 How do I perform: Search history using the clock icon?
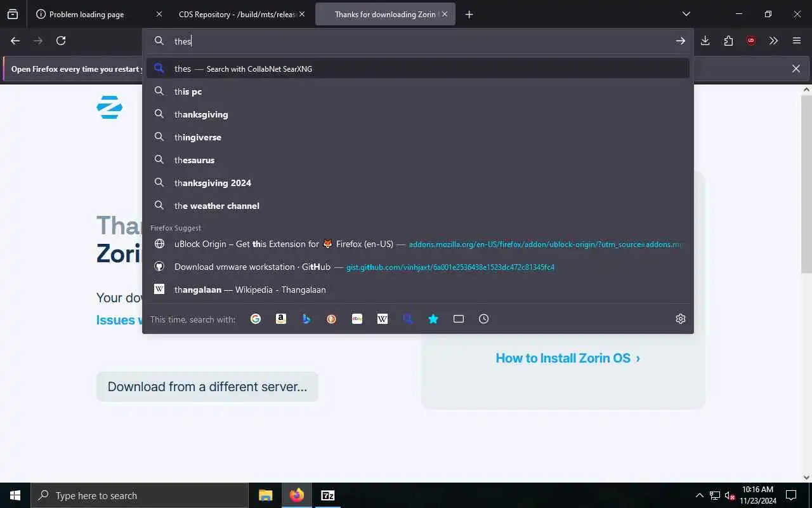coord(484,319)
